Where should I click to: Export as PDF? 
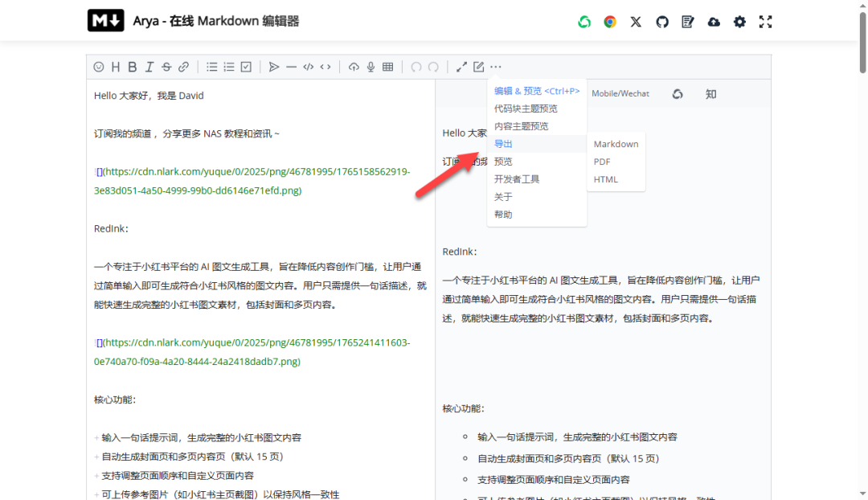point(616,162)
